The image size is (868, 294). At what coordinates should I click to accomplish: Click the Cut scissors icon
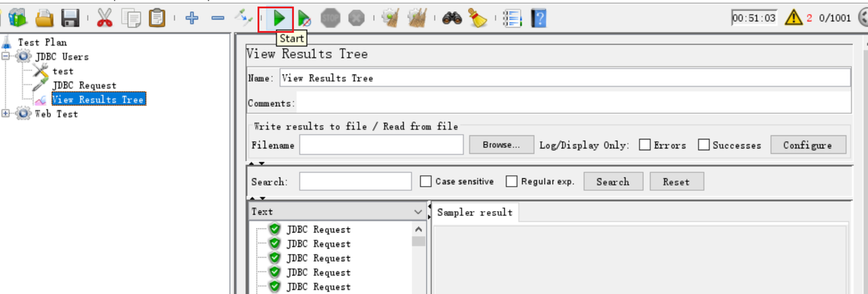[x=104, y=18]
